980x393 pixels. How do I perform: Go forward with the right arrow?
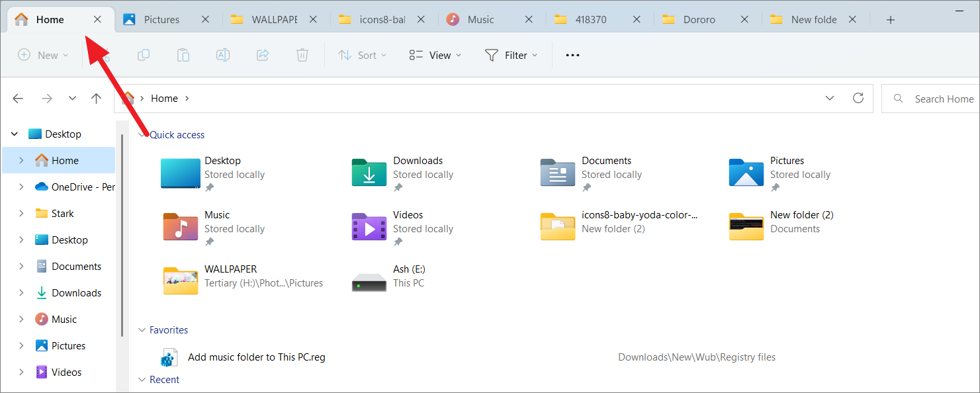point(46,99)
